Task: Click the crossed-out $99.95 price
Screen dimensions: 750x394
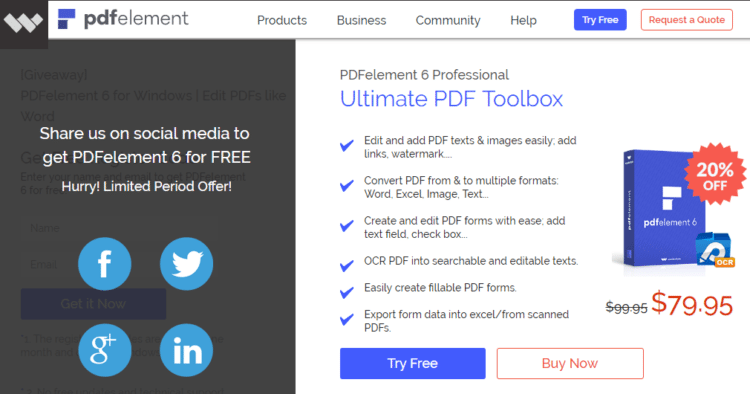Action: [626, 307]
